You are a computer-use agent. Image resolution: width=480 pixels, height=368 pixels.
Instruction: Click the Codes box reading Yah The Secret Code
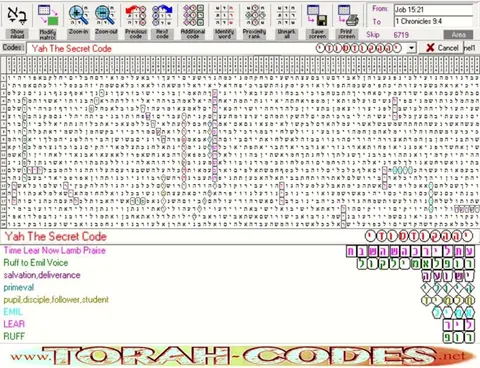click(x=217, y=48)
